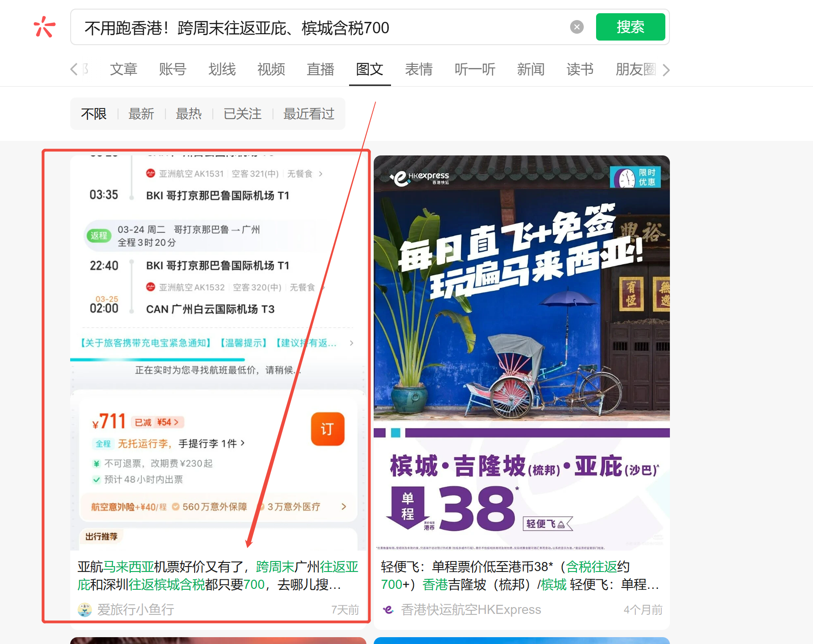Click the '4个月前' timestamp
The image size is (813, 644).
pos(643,610)
